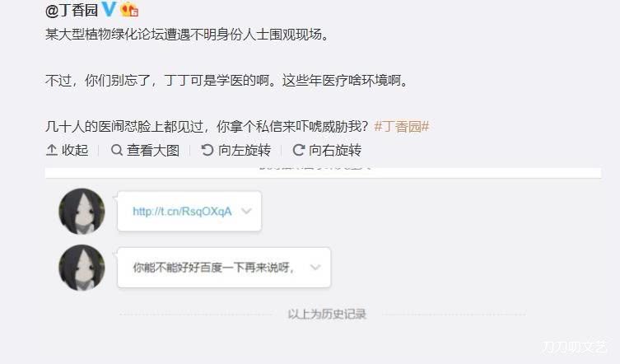Click the 以上为历史记录 divider text
This screenshot has width=620, height=364.
tap(327, 314)
